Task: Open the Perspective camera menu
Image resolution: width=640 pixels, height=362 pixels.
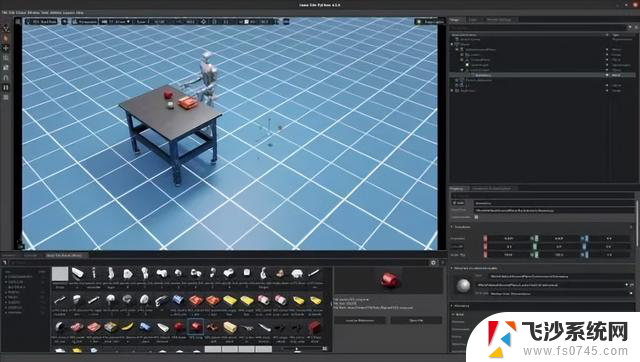Action: 84,21
